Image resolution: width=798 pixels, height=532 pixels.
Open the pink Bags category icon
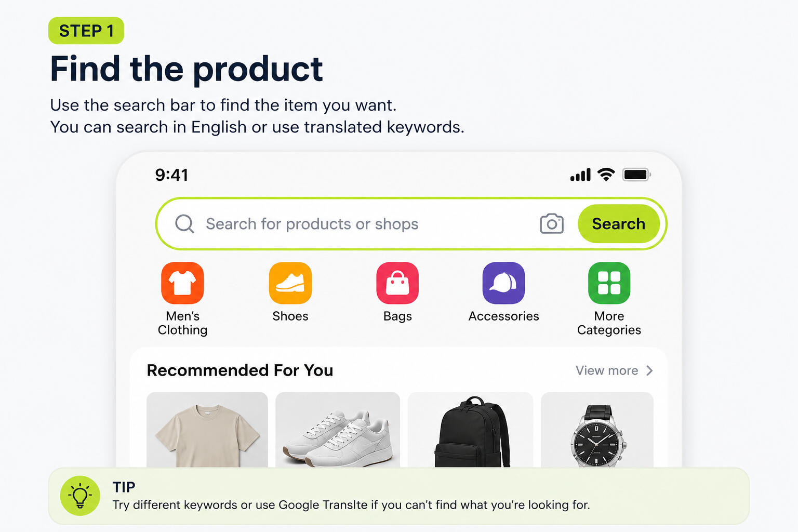[x=397, y=283]
